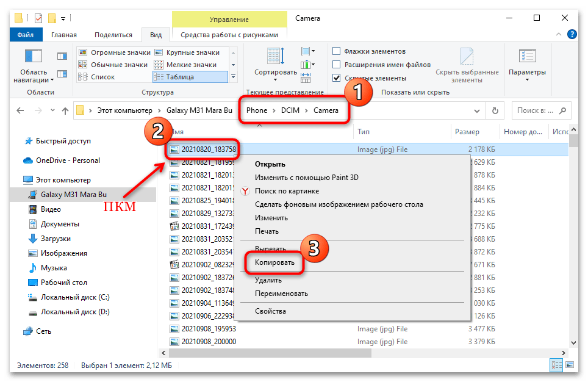Enable the Флажки элементов checkbox
Image resolution: width=588 pixels, height=382 pixels.
click(336, 51)
